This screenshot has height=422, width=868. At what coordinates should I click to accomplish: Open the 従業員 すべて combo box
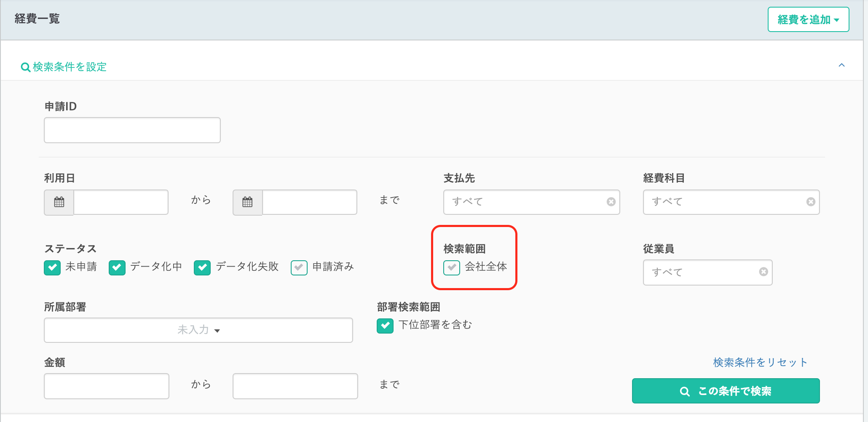point(707,272)
